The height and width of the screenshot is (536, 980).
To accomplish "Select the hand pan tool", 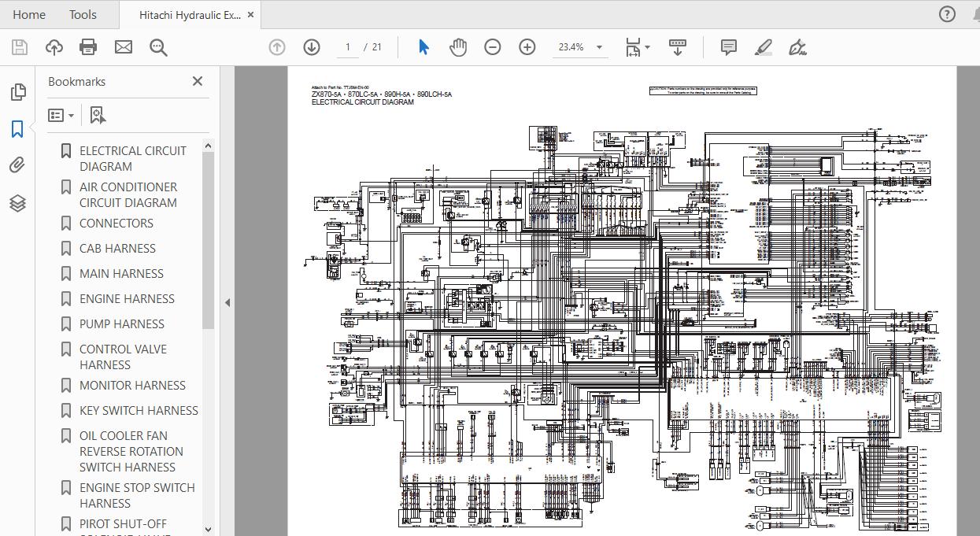I will [x=458, y=47].
